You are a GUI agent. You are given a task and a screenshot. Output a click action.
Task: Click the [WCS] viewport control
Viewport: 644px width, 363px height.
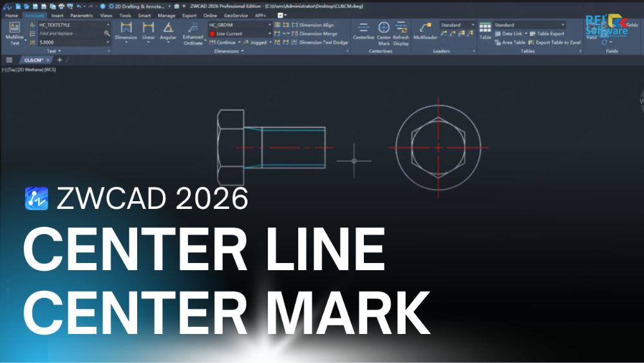(50, 70)
